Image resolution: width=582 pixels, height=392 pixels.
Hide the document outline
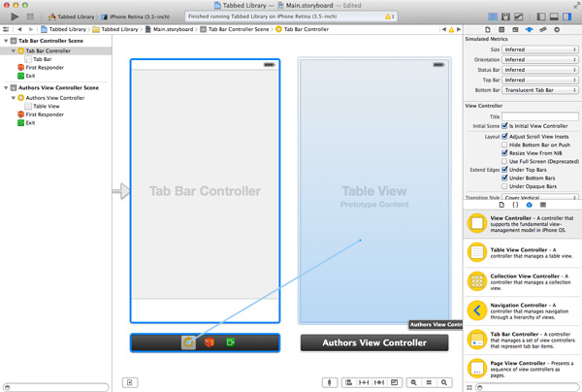coord(130,382)
